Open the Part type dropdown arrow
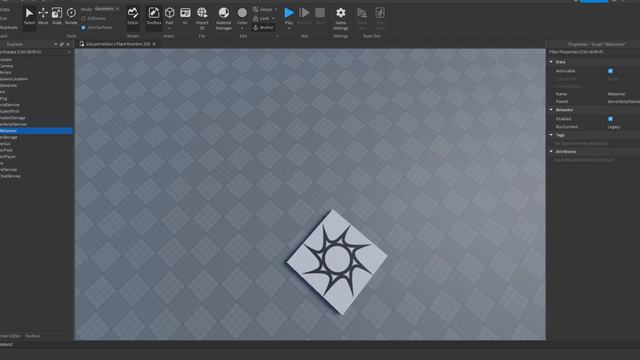 coord(169,28)
